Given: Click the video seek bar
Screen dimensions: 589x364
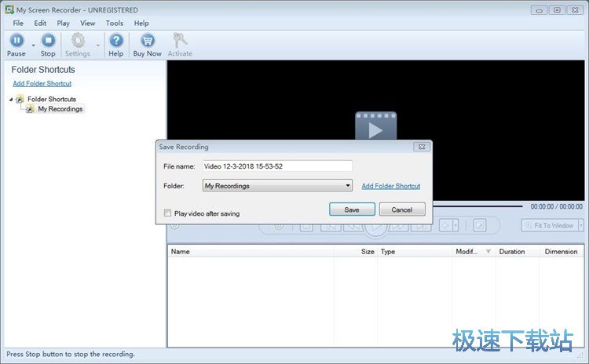Looking at the screenshot, I should click(x=477, y=206).
